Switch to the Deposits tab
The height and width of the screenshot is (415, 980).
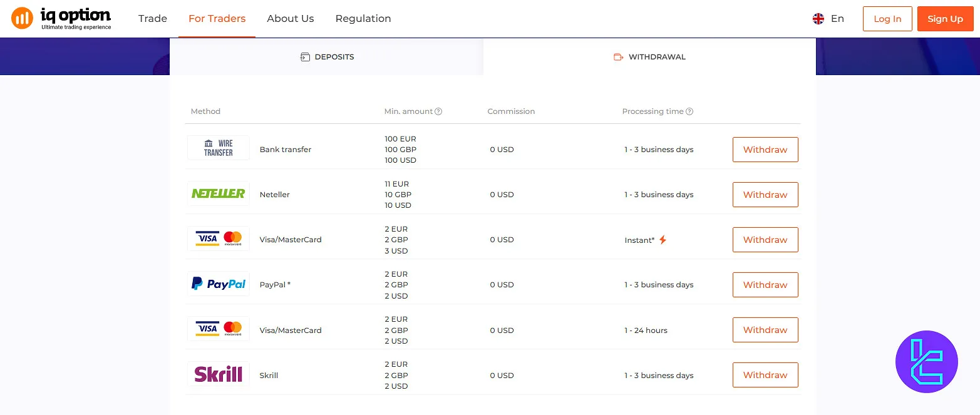(327, 56)
